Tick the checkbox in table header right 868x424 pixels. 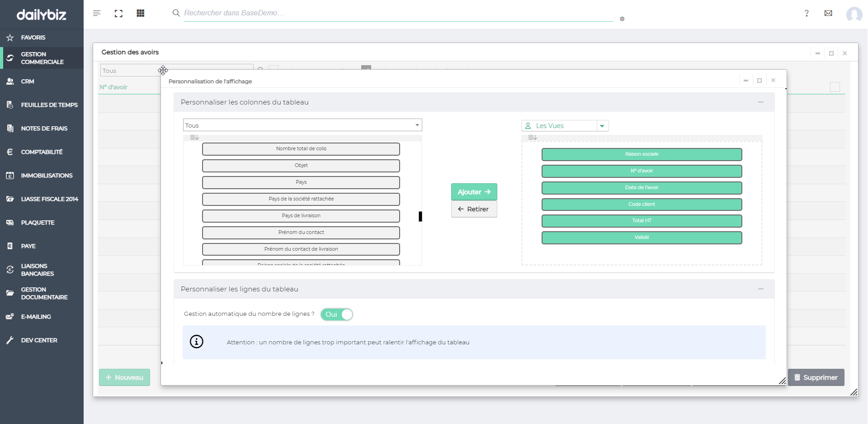click(x=835, y=87)
